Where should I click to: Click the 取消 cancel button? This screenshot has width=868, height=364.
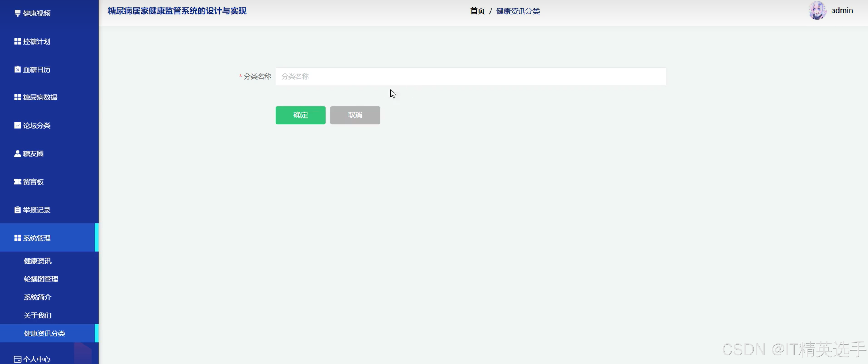coord(355,115)
